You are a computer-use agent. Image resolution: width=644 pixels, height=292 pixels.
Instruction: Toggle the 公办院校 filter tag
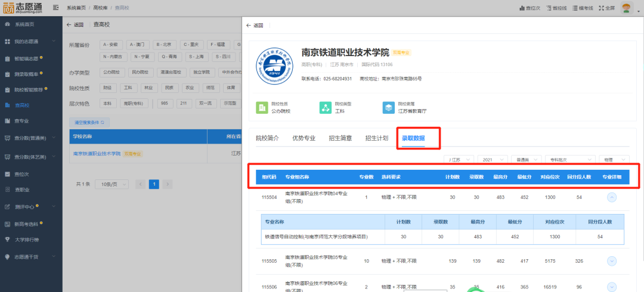(112, 72)
